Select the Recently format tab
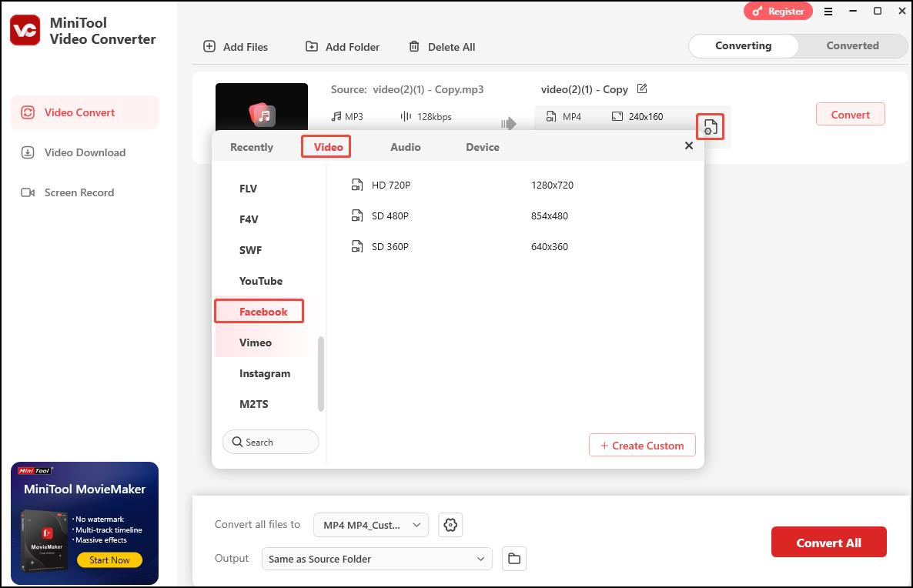The width and height of the screenshot is (913, 588). click(252, 147)
